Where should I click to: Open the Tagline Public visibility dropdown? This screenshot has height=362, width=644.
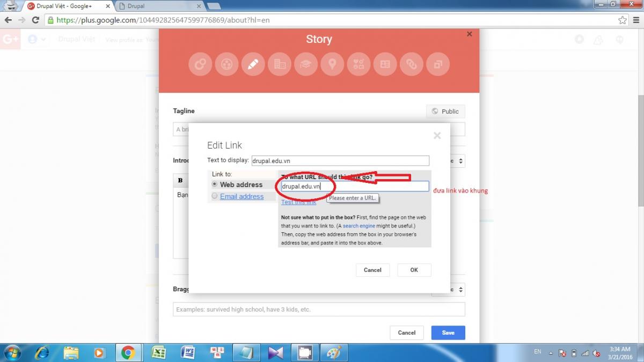[445, 112]
